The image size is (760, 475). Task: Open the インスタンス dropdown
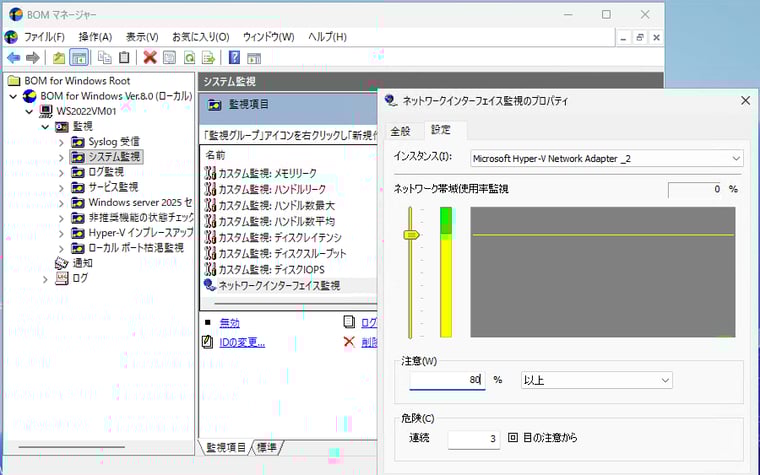736,158
